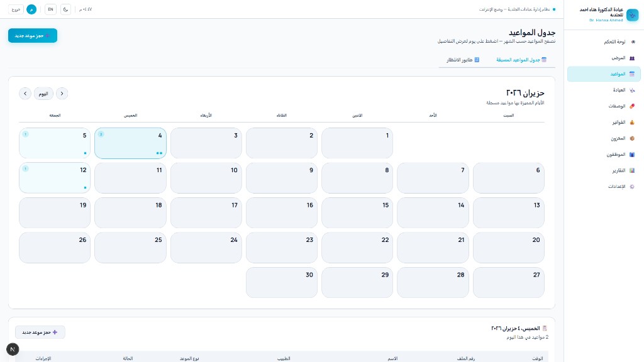Click grey حجز موعد جديد button near day details
The height and width of the screenshot is (362, 644).
tap(40, 332)
